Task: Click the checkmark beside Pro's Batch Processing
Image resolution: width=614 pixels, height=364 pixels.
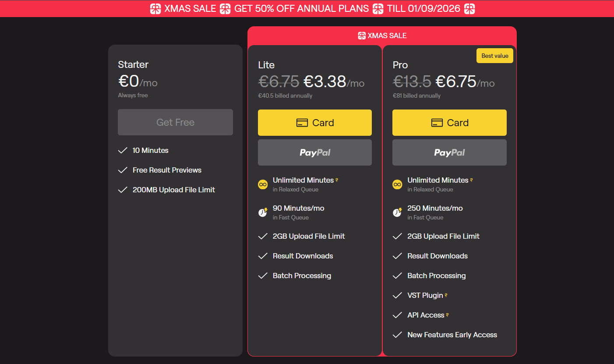Action: point(397,276)
